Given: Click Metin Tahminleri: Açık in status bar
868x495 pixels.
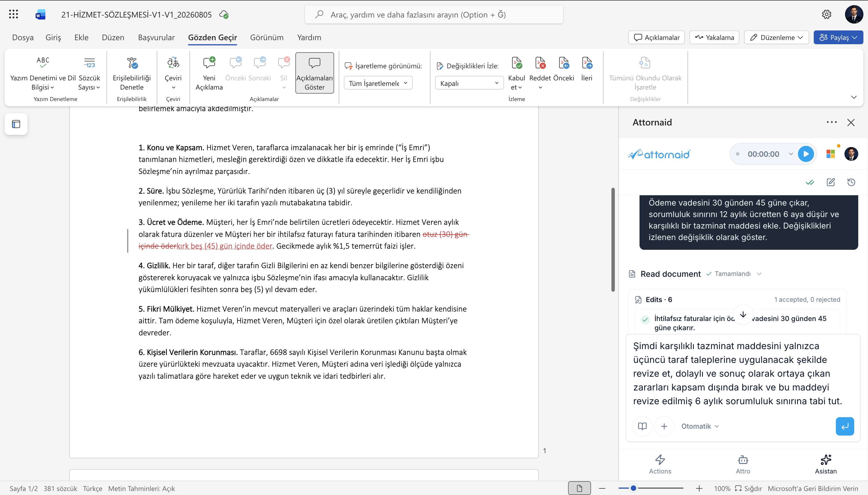Looking at the screenshot, I should (x=142, y=489).
